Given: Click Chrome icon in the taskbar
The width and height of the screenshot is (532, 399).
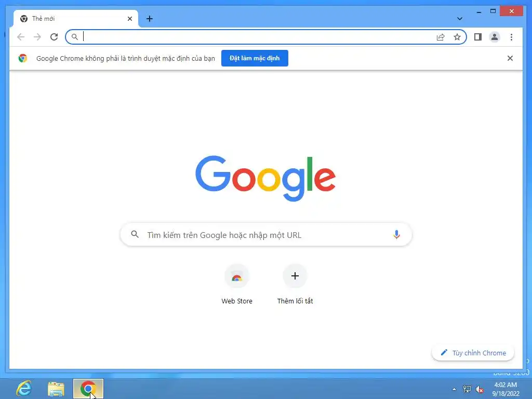Looking at the screenshot, I should [x=88, y=389].
